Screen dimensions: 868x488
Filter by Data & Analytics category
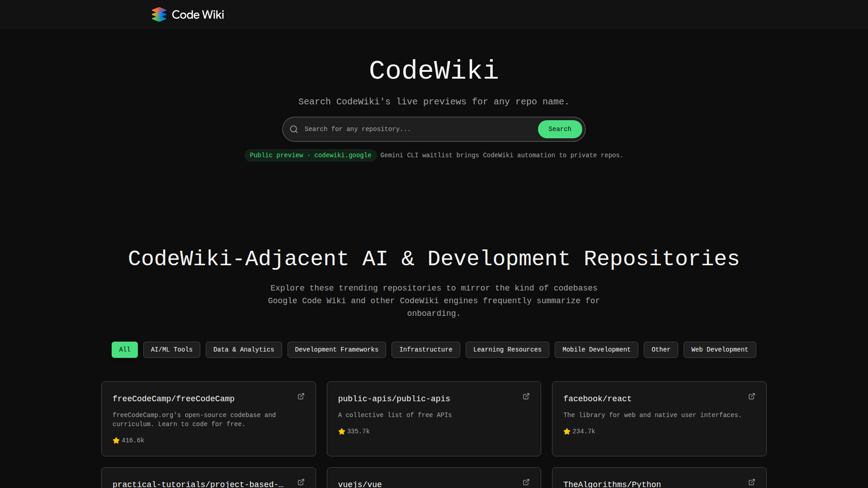coord(244,350)
